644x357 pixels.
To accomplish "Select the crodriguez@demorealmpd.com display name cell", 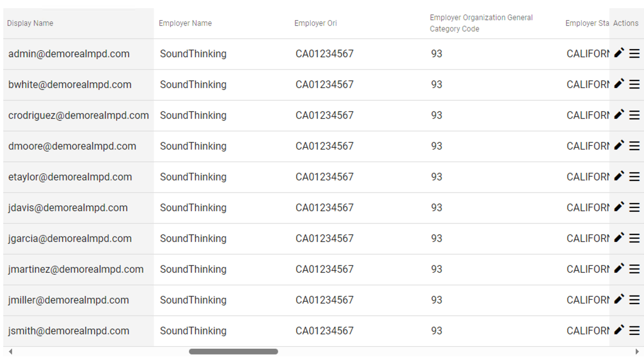I will pos(78,115).
